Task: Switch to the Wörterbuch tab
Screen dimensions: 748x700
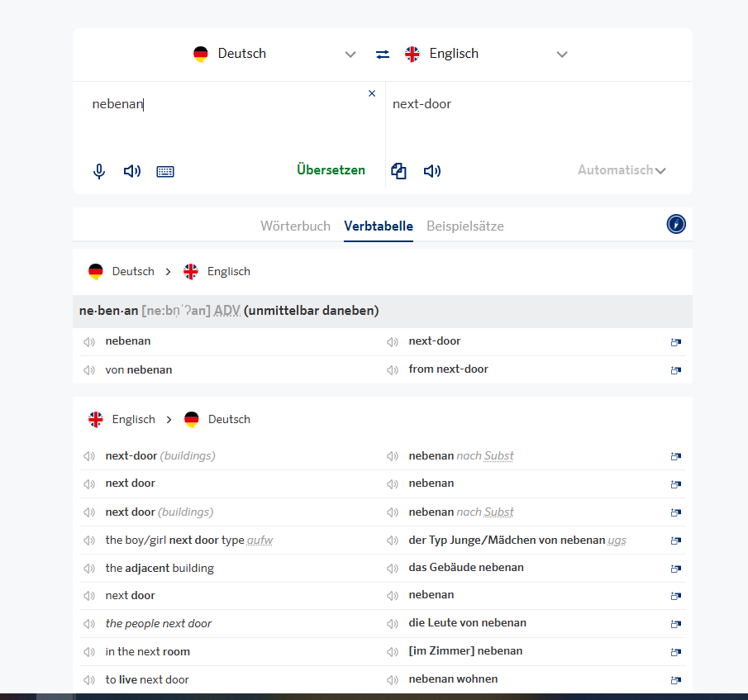Action: click(295, 226)
